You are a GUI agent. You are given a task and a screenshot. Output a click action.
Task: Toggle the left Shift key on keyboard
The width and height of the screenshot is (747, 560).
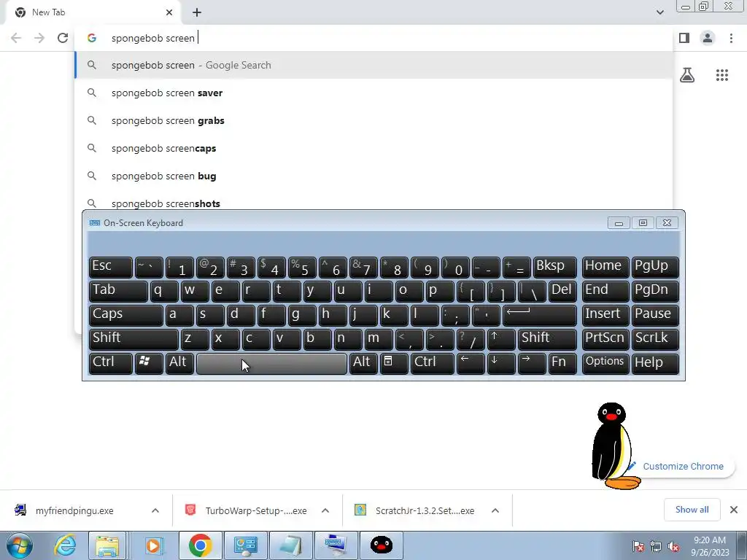(133, 338)
